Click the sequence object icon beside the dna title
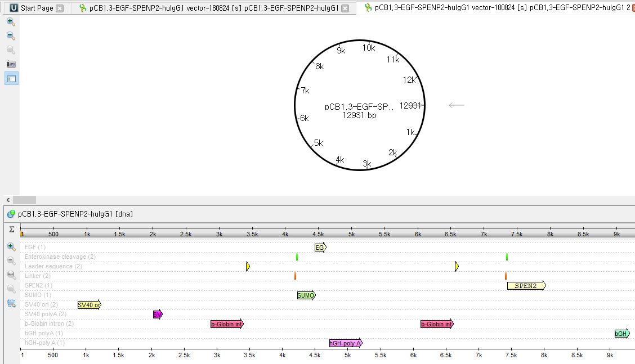The width and height of the screenshot is (635, 364). click(11, 214)
